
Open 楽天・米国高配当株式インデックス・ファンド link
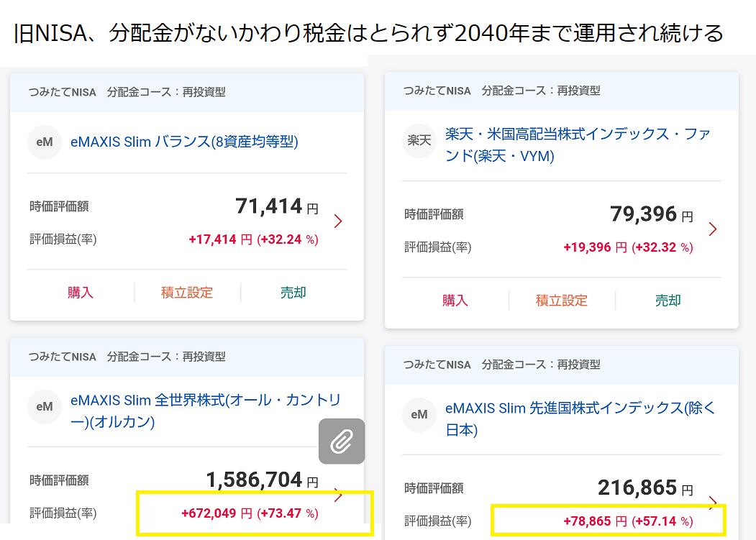(578, 145)
